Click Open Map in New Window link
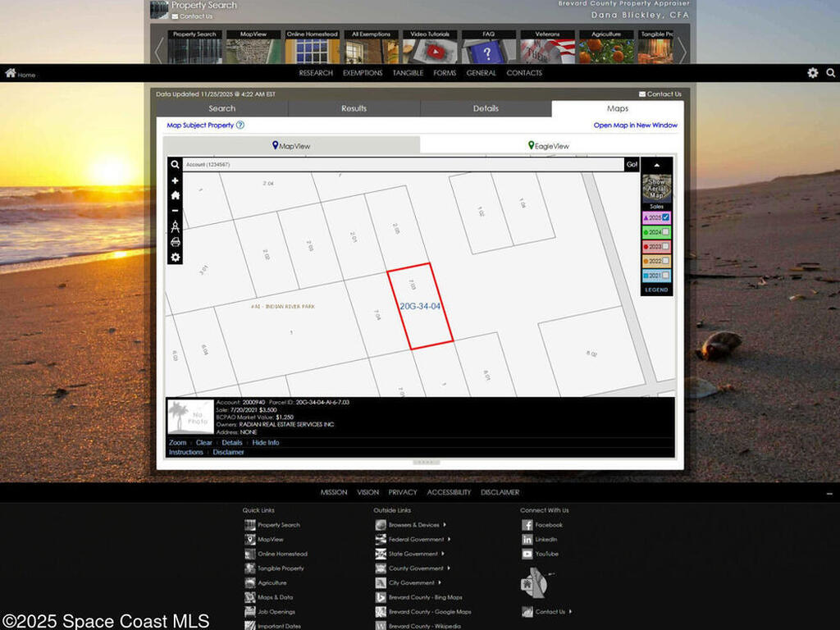 [x=635, y=126]
